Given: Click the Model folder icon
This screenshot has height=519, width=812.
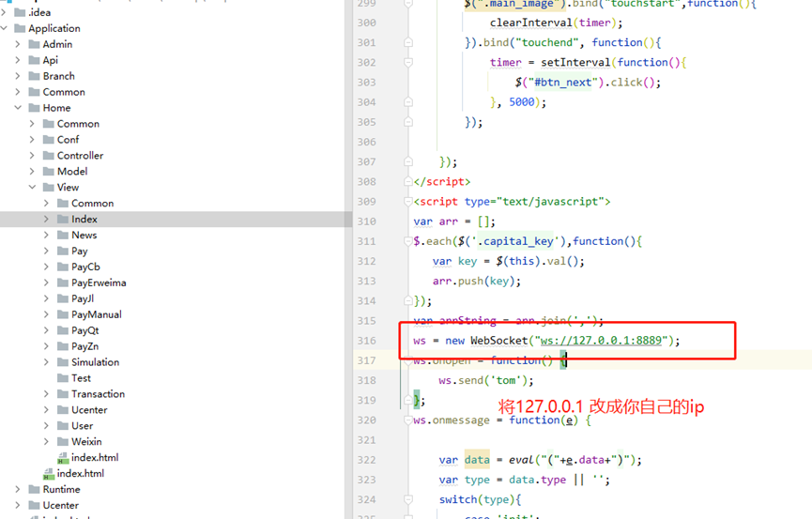Looking at the screenshot, I should [x=49, y=172].
